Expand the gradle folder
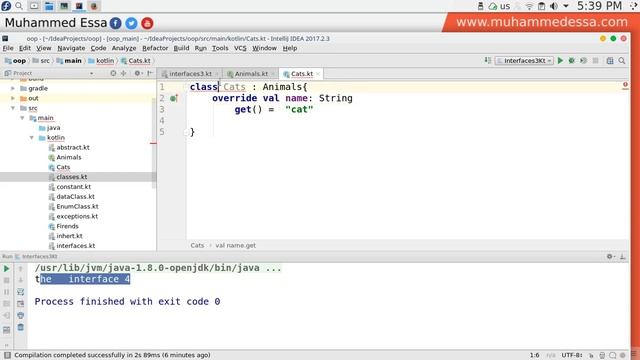 tap(13, 88)
